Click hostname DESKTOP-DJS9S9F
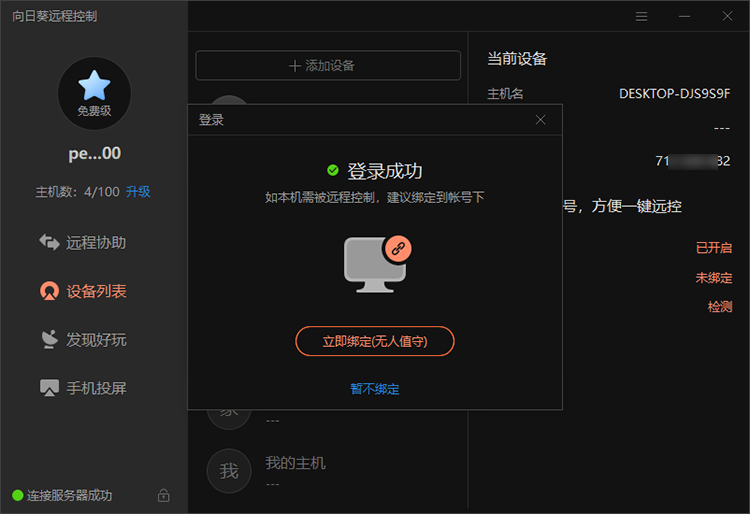The image size is (750, 514). [674, 94]
